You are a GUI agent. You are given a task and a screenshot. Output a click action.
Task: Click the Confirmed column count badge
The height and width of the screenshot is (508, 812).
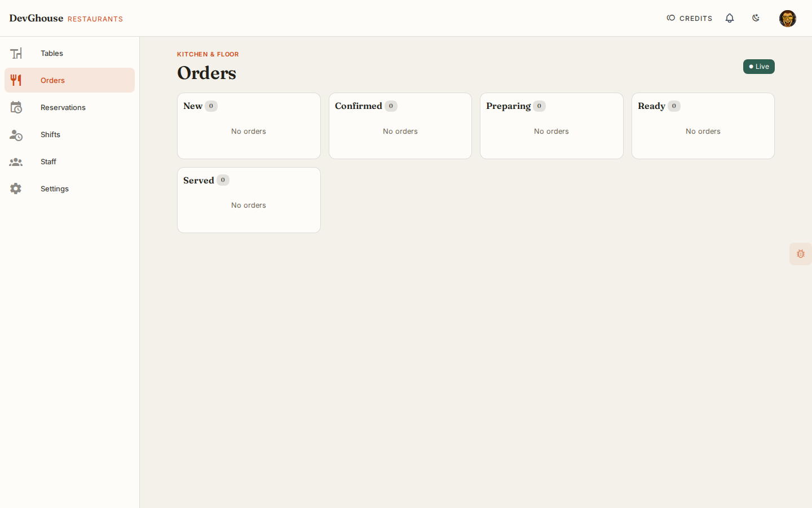(x=391, y=106)
